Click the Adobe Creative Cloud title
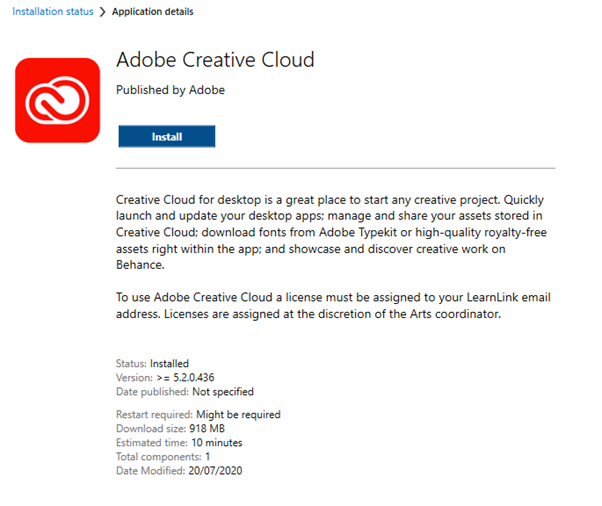The image size is (602, 506). pyautogui.click(x=215, y=60)
